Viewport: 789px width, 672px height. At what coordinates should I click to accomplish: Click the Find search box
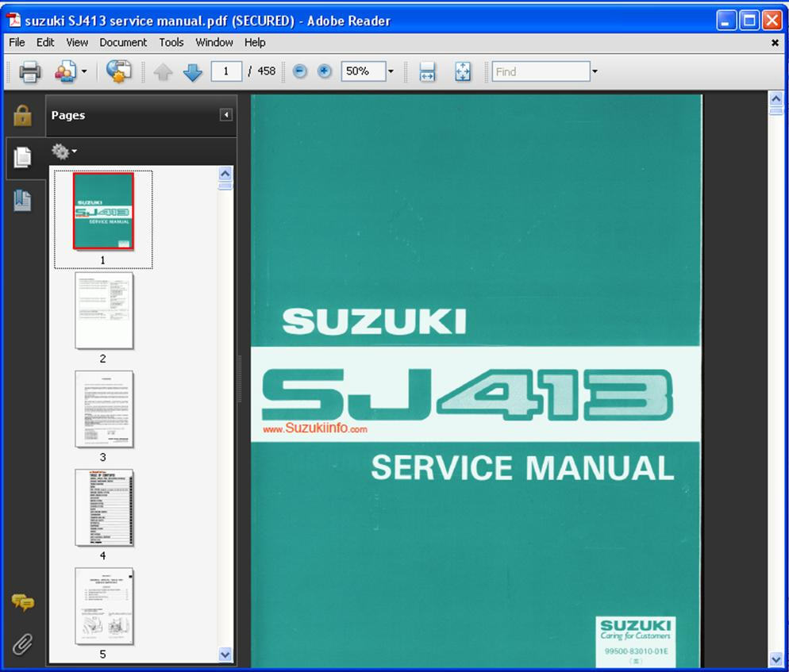[541, 71]
